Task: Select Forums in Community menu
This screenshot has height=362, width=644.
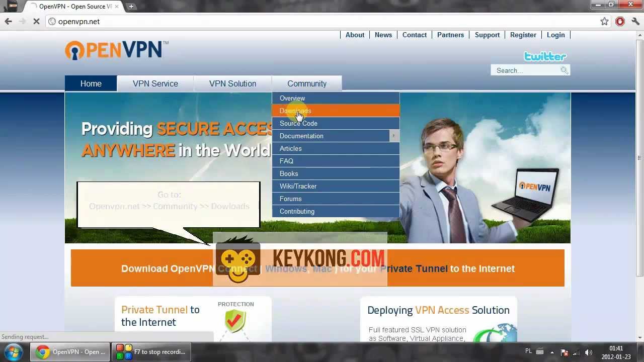Action: pos(336,199)
